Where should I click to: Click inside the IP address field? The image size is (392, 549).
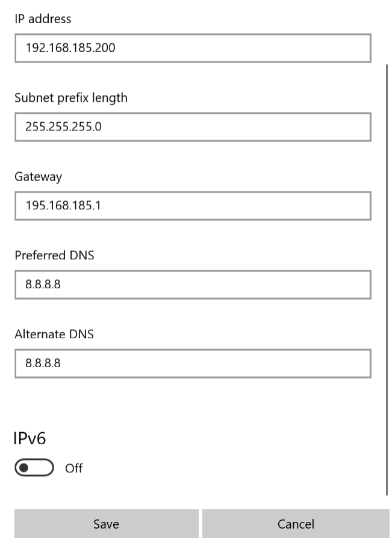pos(193,48)
